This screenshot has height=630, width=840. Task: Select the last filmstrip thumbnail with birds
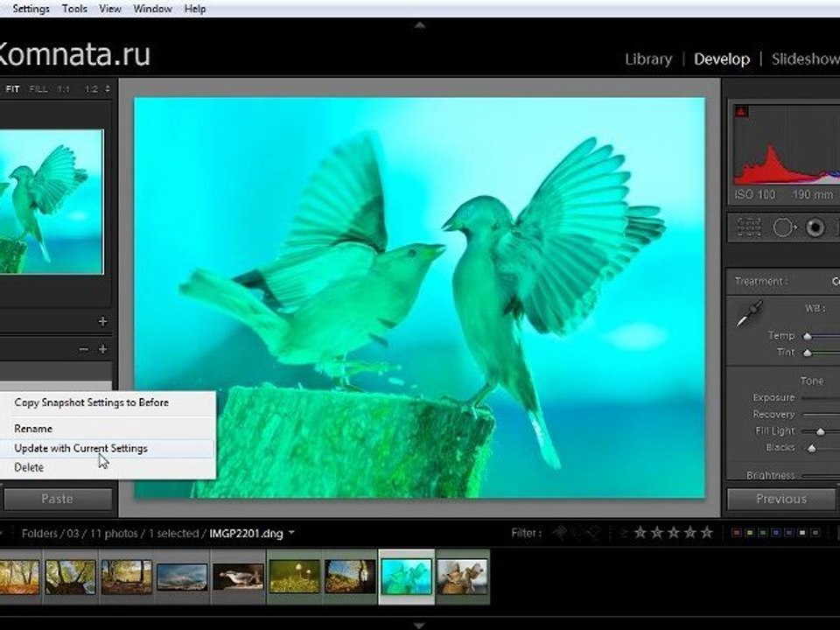(462, 577)
